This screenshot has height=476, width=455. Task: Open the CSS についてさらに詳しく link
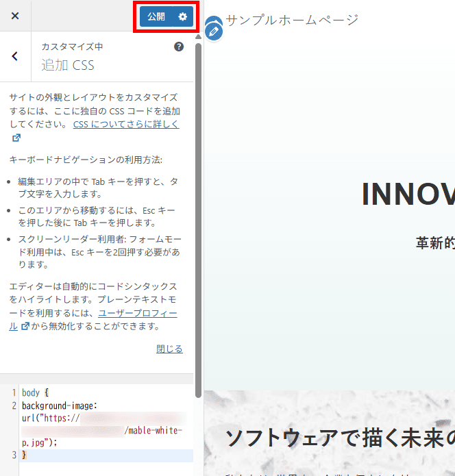[126, 124]
